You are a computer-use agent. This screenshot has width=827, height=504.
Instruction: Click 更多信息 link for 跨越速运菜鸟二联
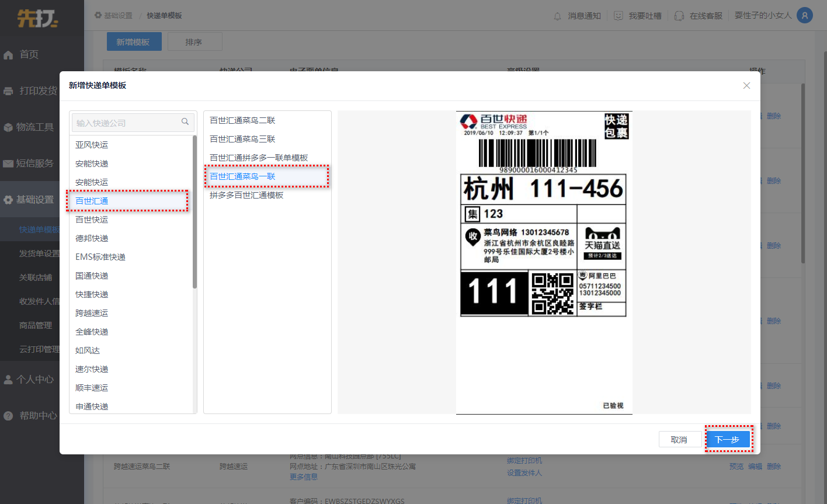[304, 477]
